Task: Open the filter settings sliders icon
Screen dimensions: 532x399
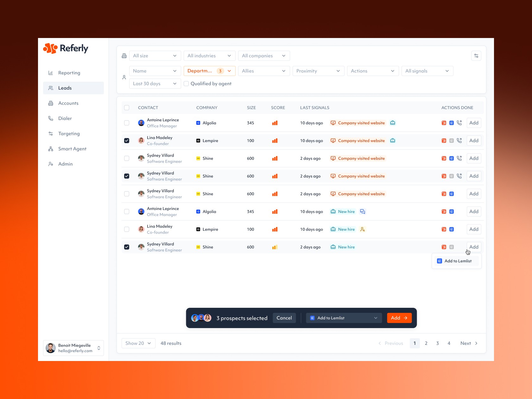Action: point(476,56)
